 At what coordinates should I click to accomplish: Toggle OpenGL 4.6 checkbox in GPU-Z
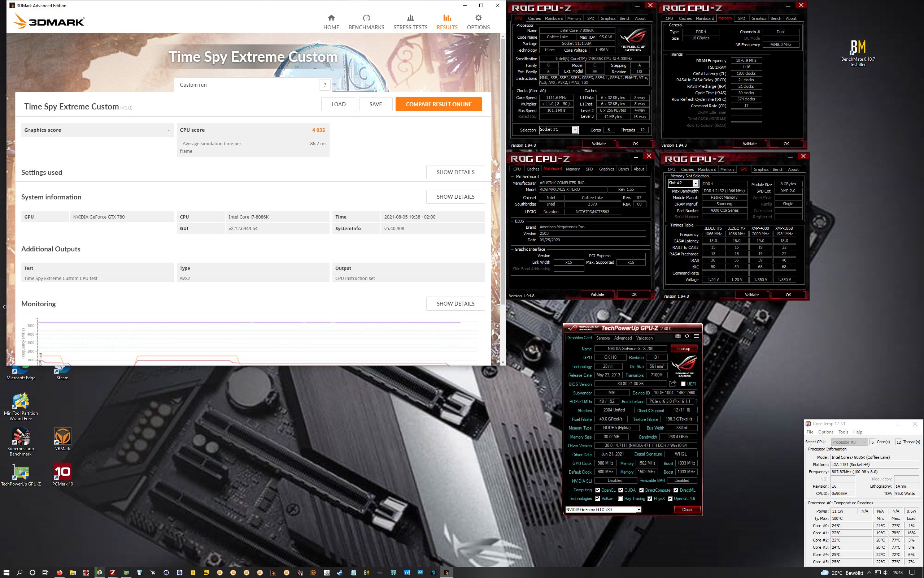coord(670,499)
